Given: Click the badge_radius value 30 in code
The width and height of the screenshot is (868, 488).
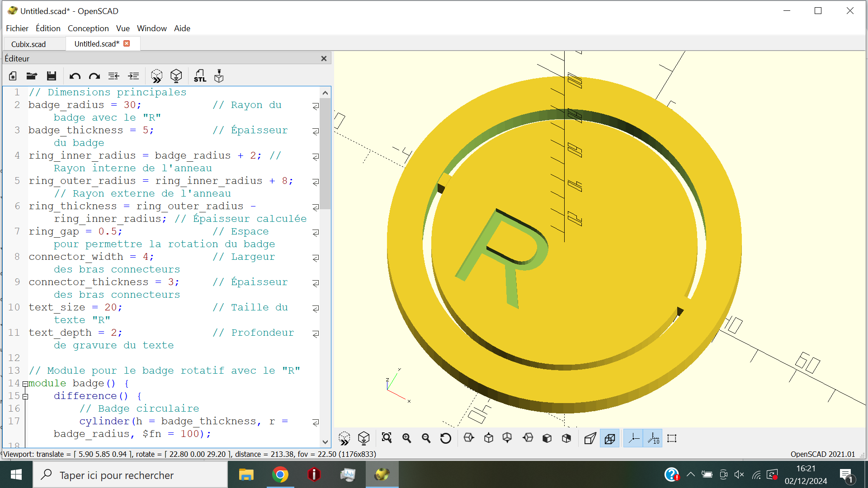Looking at the screenshot, I should [130, 105].
